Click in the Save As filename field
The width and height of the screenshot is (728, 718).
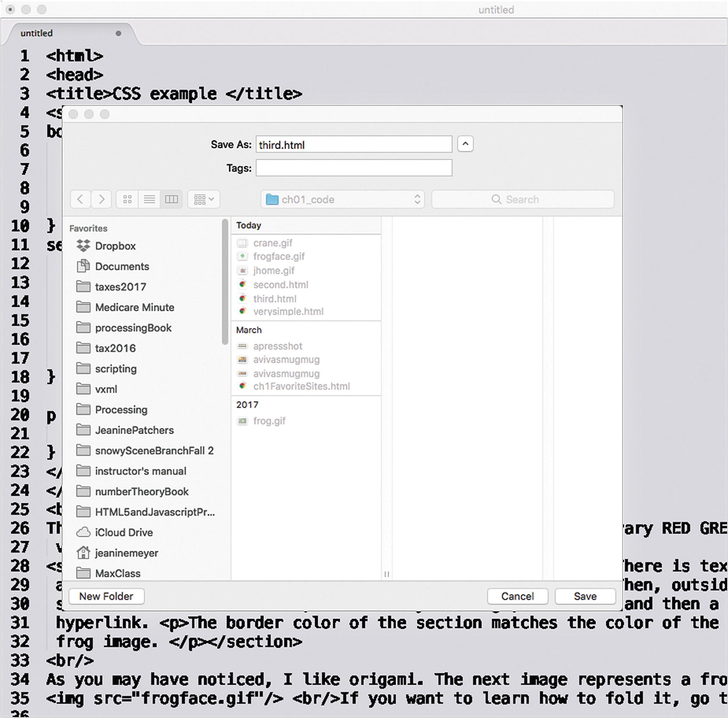[x=354, y=145]
